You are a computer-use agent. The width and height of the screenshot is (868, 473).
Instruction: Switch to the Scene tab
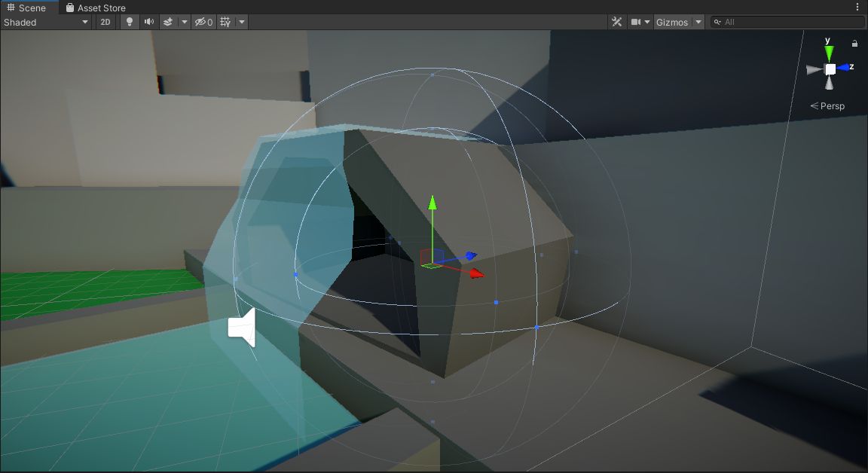tap(26, 8)
